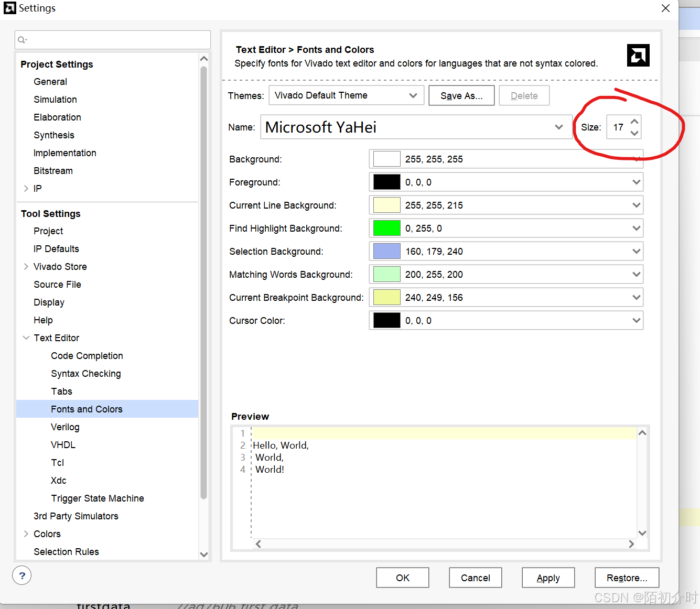Select Selection Rules page

[66, 552]
